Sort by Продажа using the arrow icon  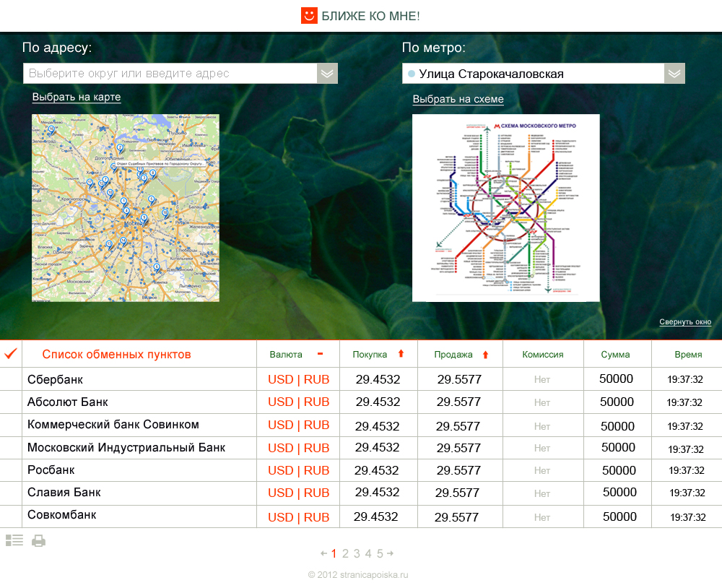pos(485,354)
